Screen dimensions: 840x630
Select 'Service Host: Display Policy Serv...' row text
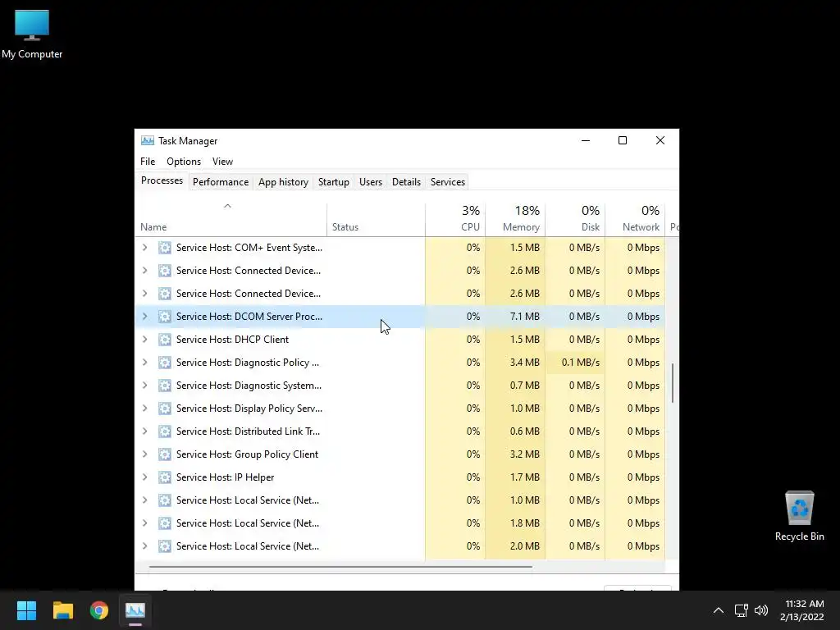click(249, 409)
